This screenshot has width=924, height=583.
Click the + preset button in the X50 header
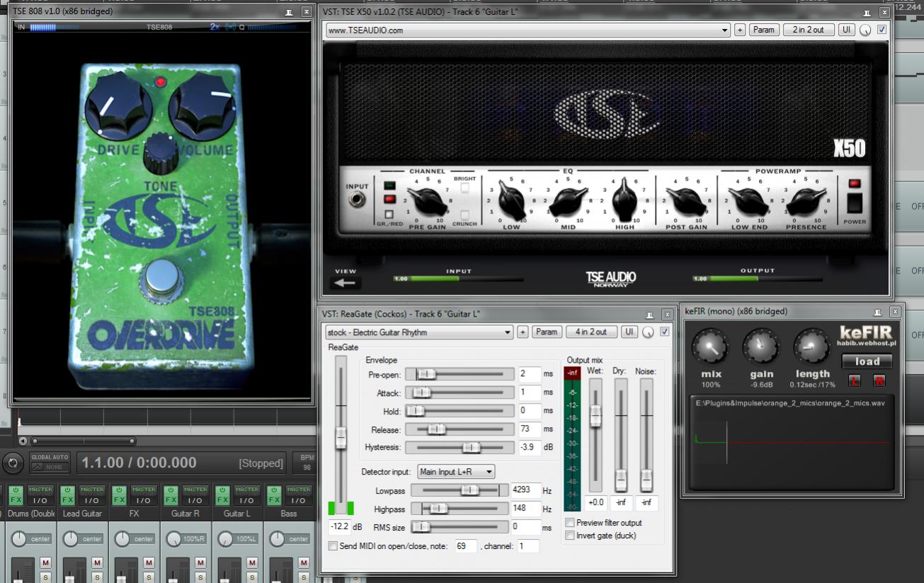pos(740,30)
